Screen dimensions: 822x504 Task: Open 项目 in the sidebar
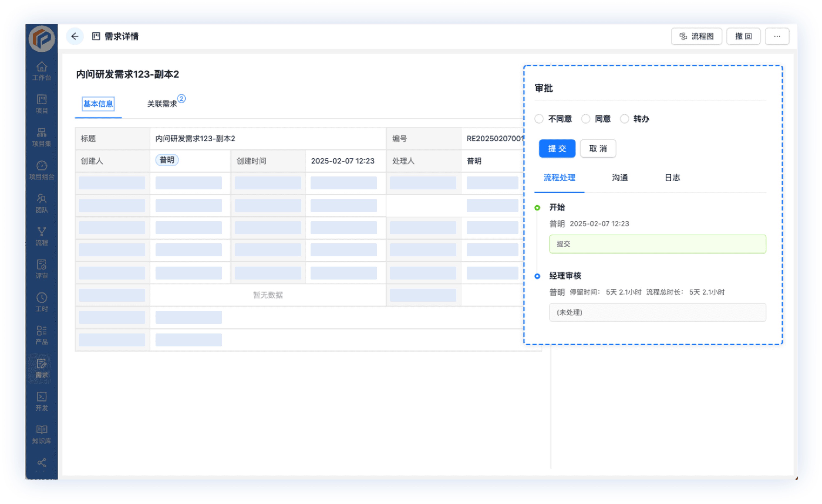tap(42, 104)
